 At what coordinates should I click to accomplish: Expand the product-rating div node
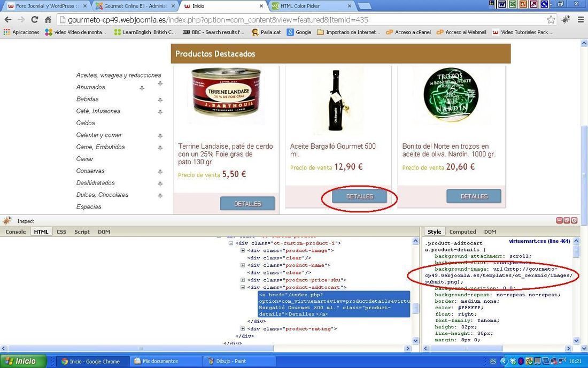pyautogui.click(x=243, y=328)
